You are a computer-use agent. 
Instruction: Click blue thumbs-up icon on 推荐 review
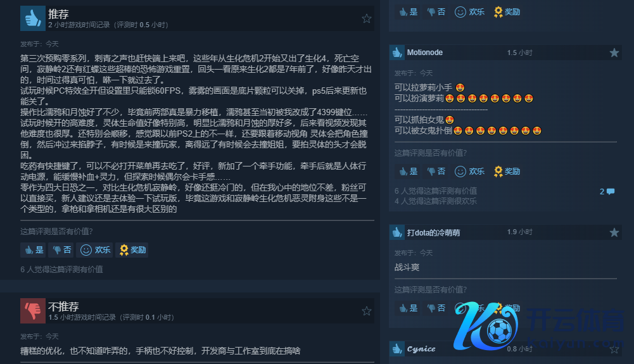coord(33,18)
